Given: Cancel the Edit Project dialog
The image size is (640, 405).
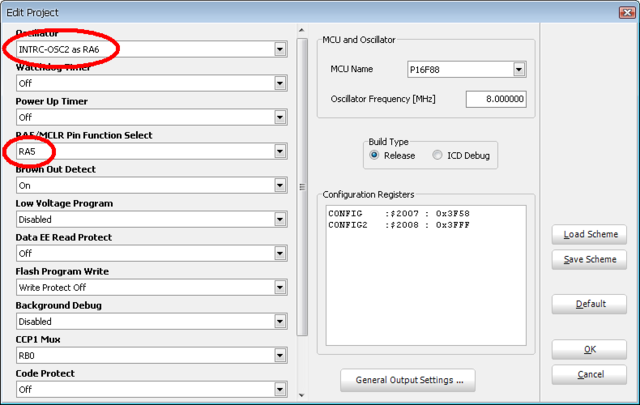Looking at the screenshot, I should click(x=589, y=374).
